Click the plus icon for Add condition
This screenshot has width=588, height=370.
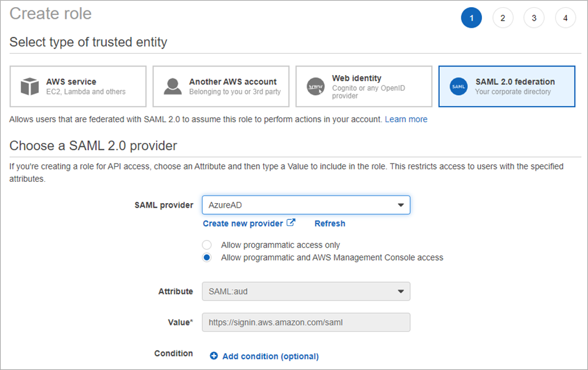click(213, 356)
